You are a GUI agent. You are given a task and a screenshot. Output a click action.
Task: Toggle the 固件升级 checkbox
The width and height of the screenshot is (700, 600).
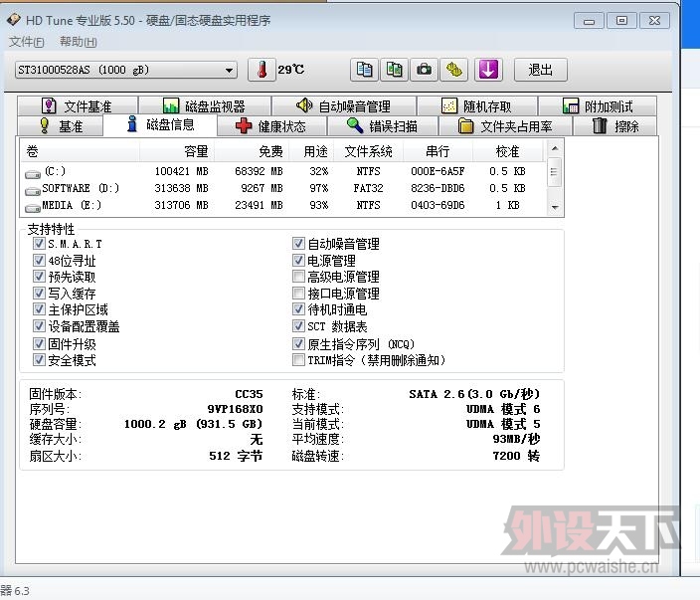39,343
